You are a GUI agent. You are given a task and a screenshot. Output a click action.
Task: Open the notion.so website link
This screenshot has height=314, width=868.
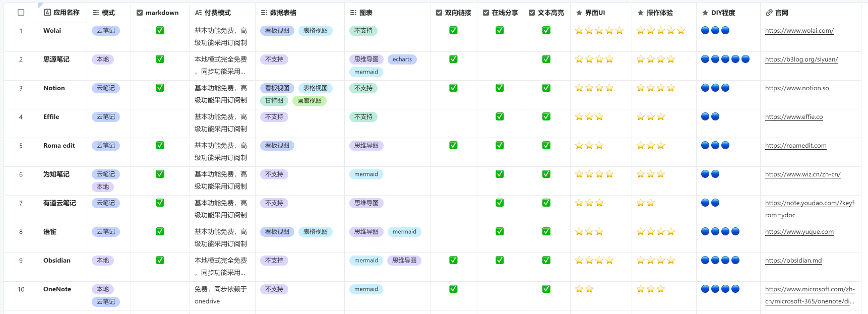(x=796, y=88)
